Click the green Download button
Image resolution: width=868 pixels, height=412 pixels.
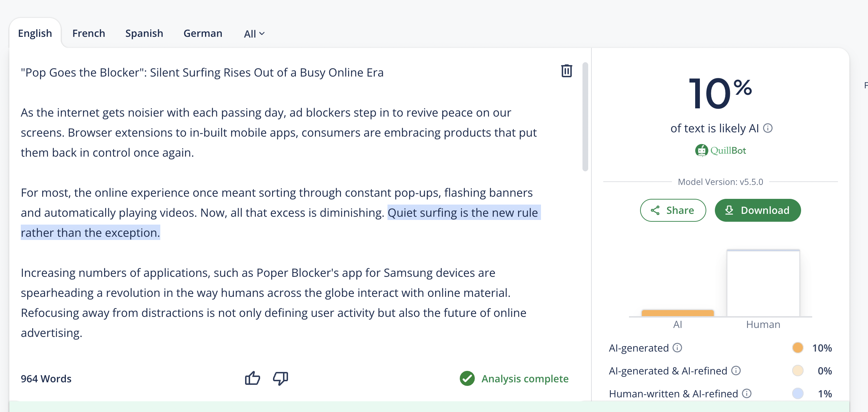point(757,210)
